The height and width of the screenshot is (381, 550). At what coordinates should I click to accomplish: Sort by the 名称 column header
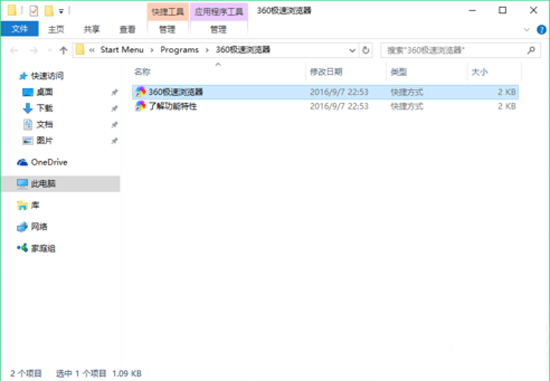pyautogui.click(x=142, y=72)
